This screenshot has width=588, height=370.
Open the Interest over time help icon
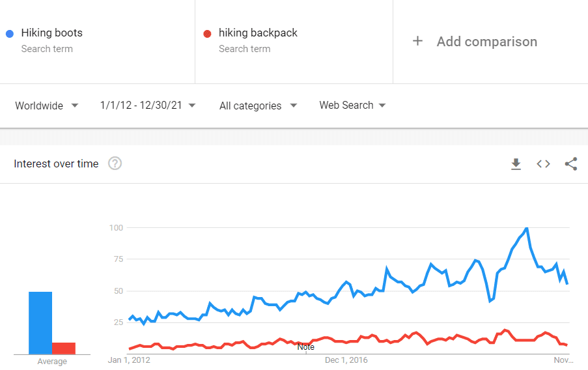[115, 164]
